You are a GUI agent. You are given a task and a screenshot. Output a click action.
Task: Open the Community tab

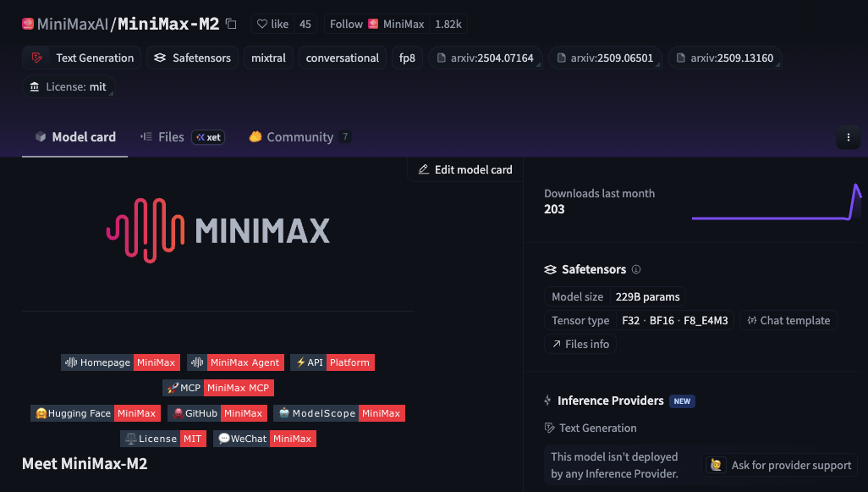(299, 137)
